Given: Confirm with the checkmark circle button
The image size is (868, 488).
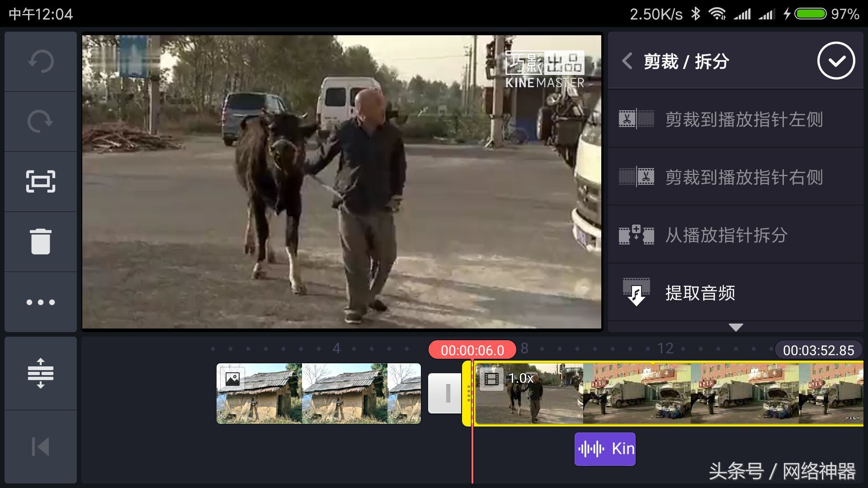Looking at the screenshot, I should pyautogui.click(x=835, y=61).
